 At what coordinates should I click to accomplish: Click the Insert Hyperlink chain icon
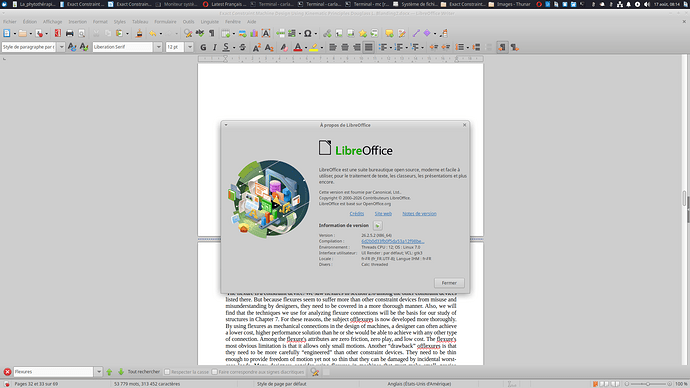click(327, 33)
